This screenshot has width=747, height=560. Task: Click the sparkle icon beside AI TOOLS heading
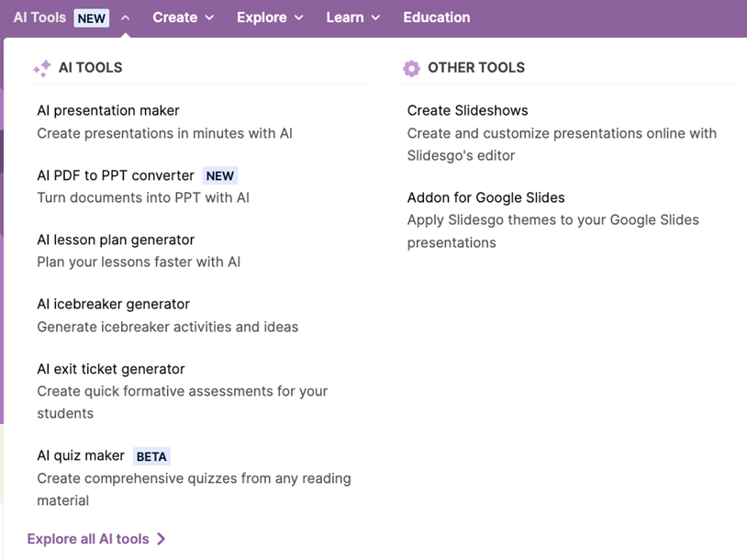(x=41, y=68)
